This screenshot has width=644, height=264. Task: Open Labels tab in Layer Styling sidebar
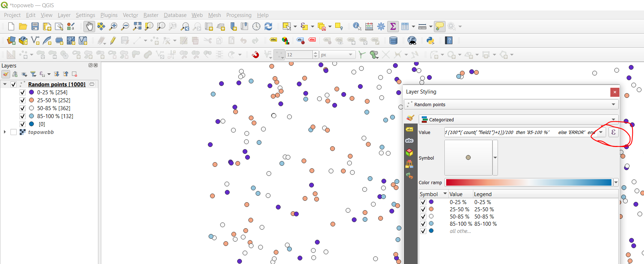tap(409, 129)
